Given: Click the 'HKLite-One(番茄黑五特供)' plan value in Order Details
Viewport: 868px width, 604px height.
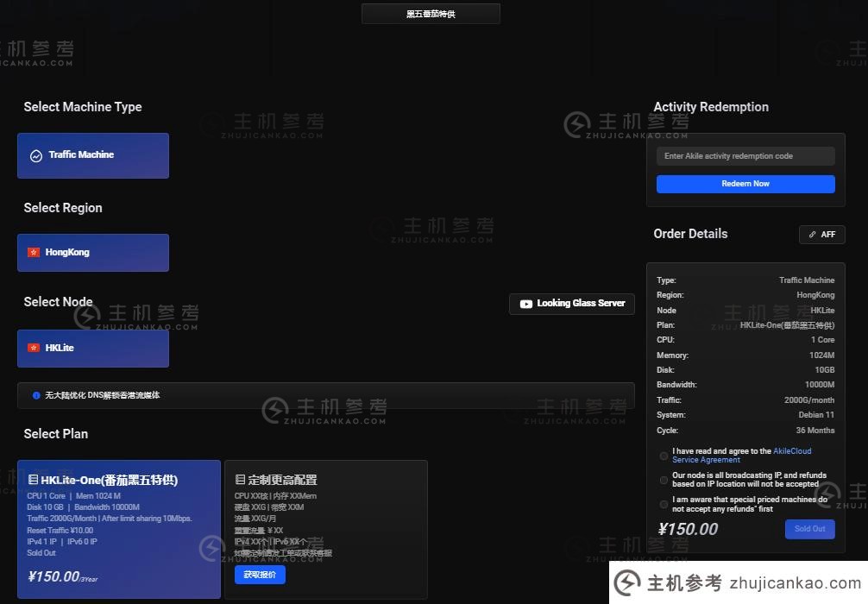Looking at the screenshot, I should pos(787,325).
